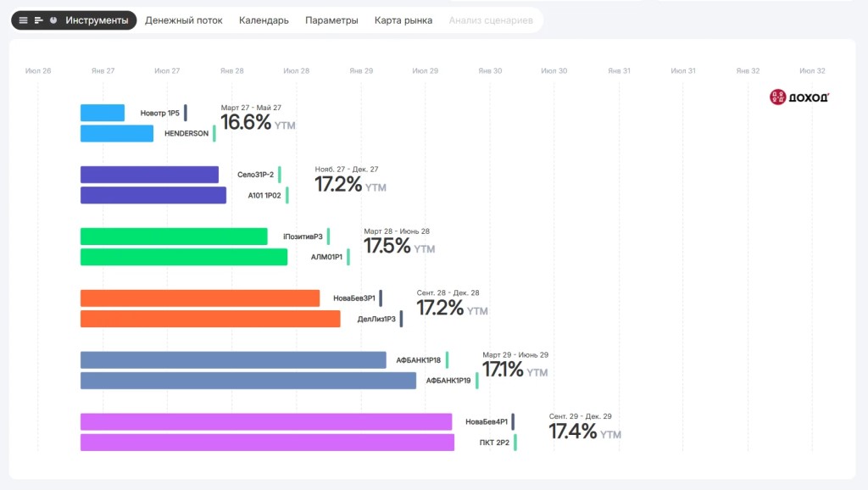Open the Карта рынка tab
Screen dimensions: 868x490
click(403, 20)
